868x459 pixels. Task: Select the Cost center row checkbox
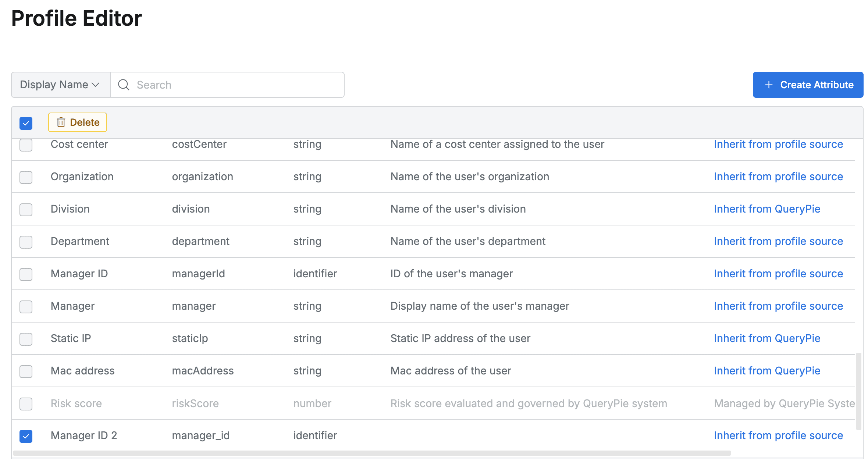coord(26,145)
